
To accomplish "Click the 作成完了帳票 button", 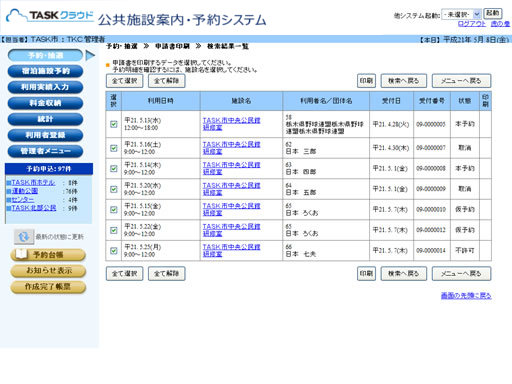I will pos(48,287).
